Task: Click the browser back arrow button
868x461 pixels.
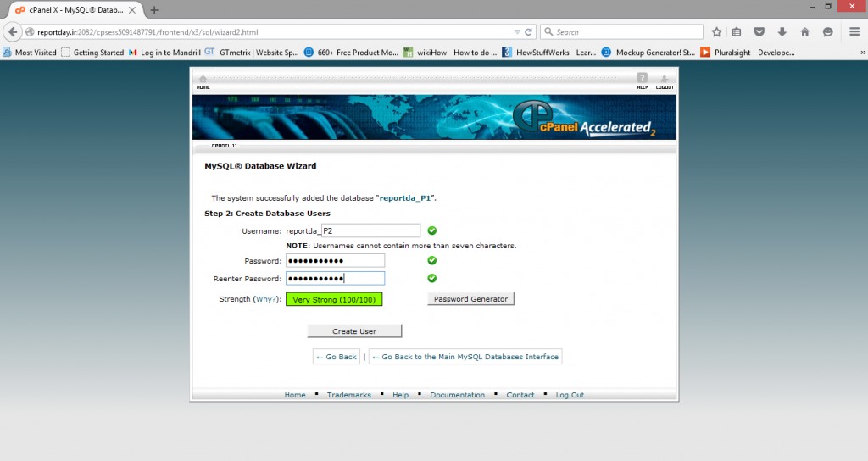Action: [x=12, y=31]
